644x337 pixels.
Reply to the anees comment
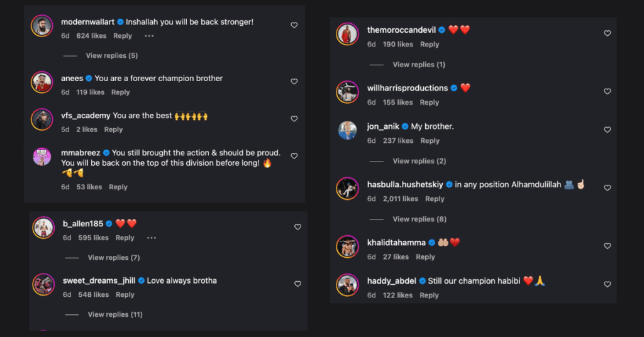coord(121,92)
